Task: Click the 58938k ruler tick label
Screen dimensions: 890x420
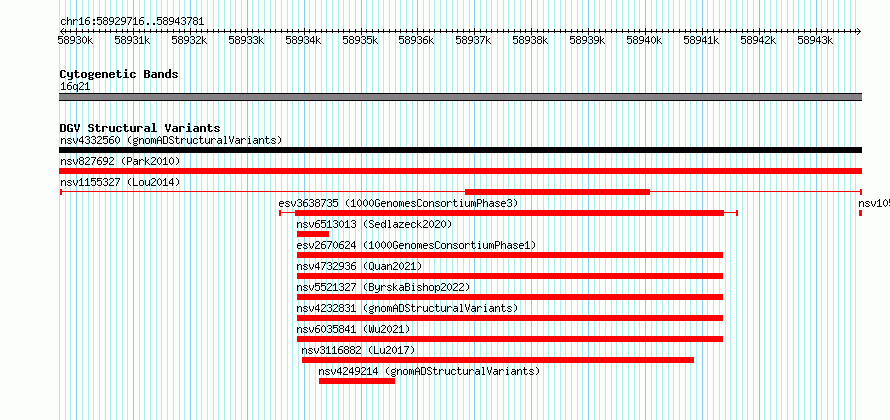Action: [x=530, y=40]
